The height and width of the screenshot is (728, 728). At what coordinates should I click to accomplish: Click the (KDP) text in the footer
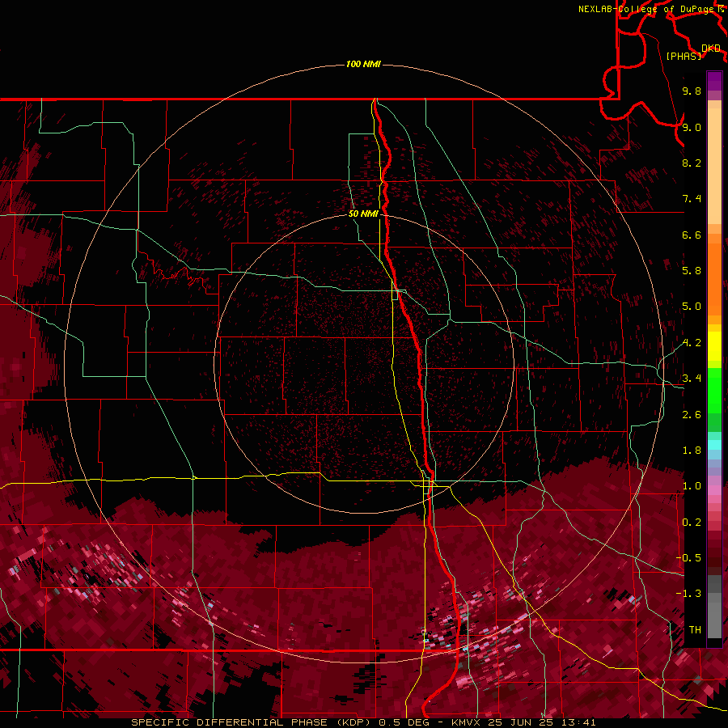click(x=354, y=722)
